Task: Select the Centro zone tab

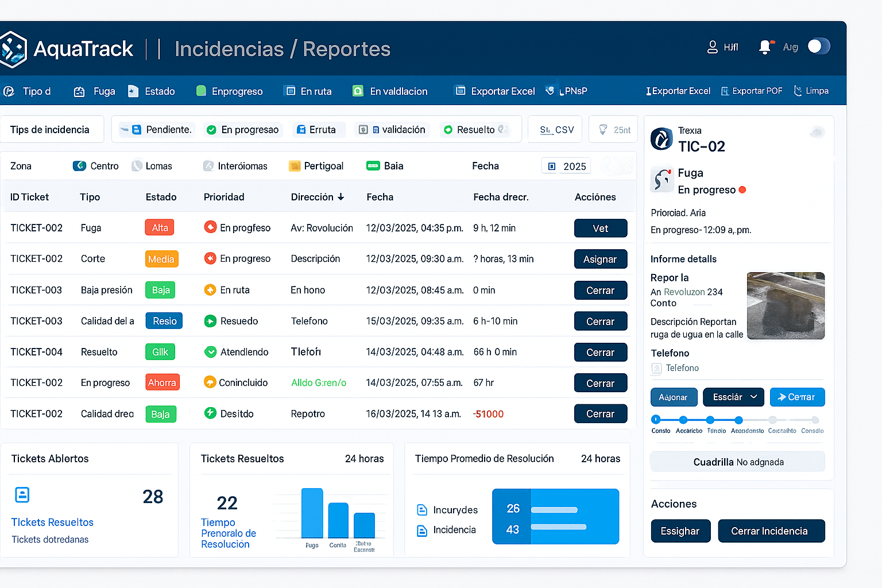Action: (x=96, y=166)
